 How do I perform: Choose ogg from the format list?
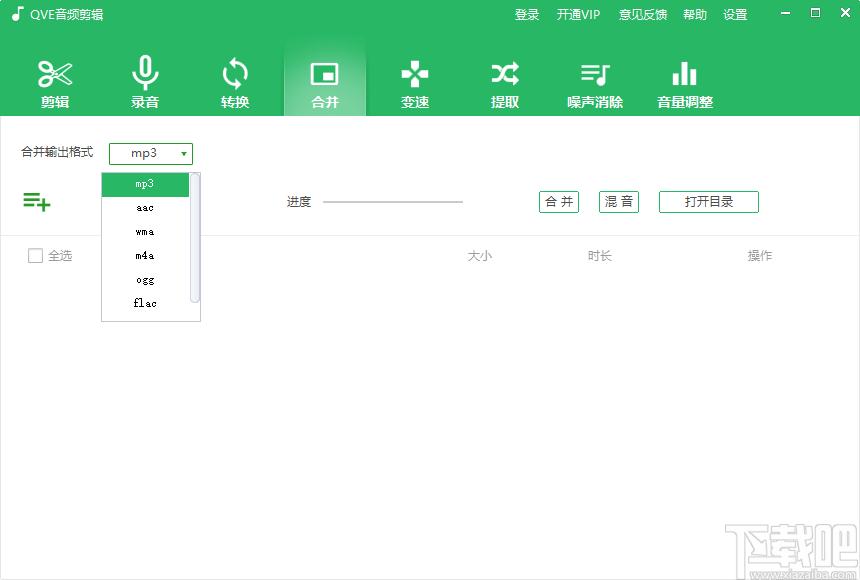pyautogui.click(x=145, y=280)
